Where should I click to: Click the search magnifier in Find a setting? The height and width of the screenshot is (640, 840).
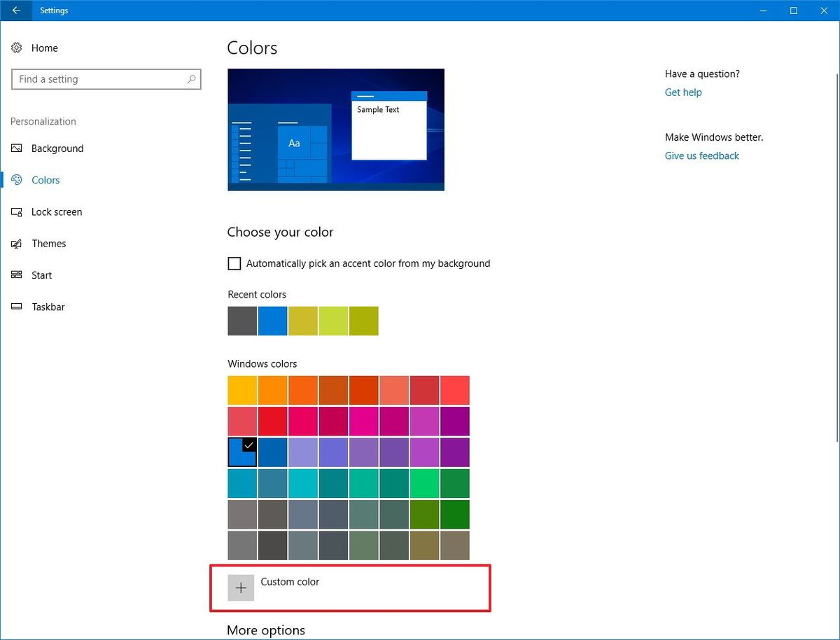coord(192,79)
